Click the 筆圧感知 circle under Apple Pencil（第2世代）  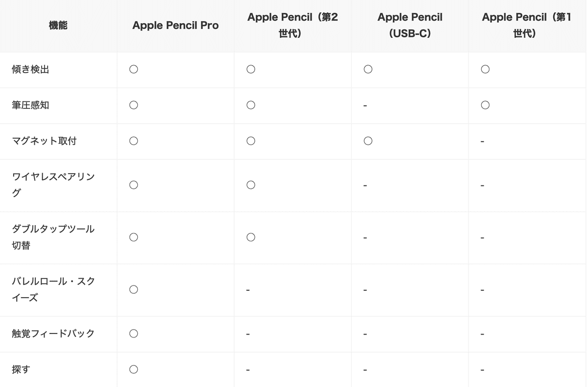pyautogui.click(x=251, y=105)
